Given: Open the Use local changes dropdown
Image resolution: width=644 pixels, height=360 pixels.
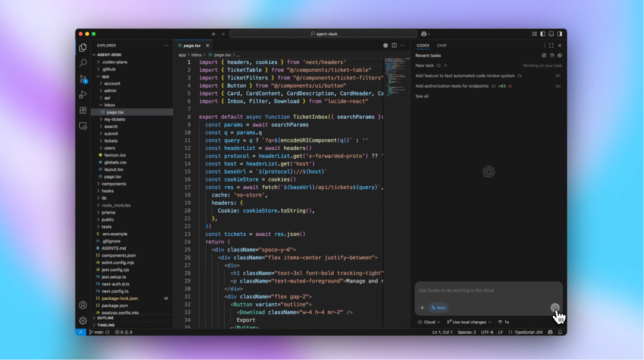Looking at the screenshot, I should click(x=469, y=322).
